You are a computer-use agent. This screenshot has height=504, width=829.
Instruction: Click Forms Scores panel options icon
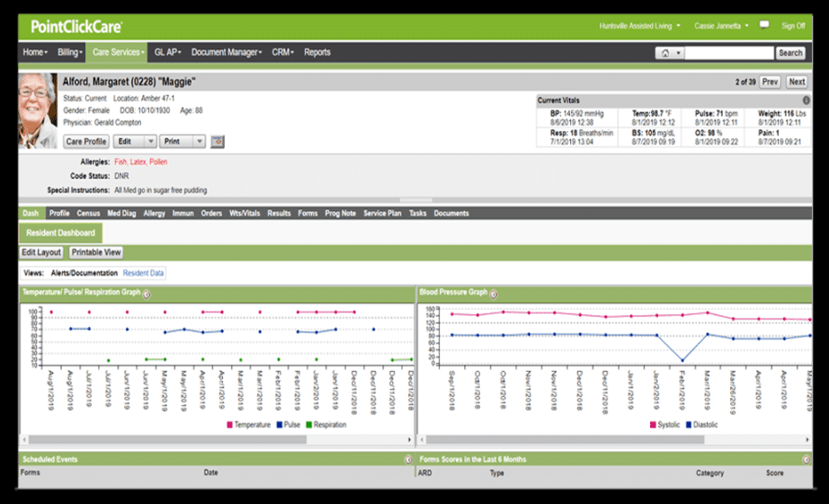[806, 460]
